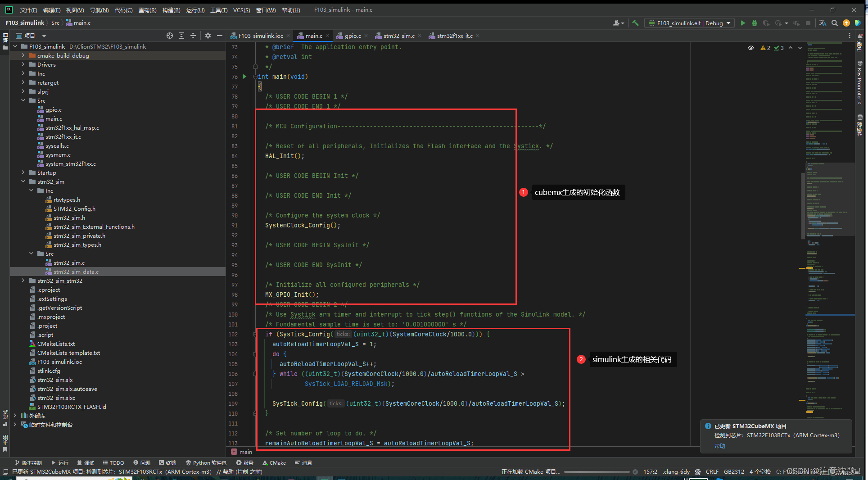Expand the Drivers folder

tap(23, 64)
